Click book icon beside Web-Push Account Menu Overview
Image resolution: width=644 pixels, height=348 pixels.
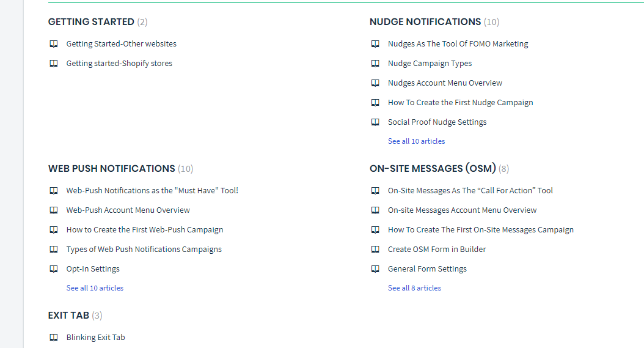coord(54,210)
